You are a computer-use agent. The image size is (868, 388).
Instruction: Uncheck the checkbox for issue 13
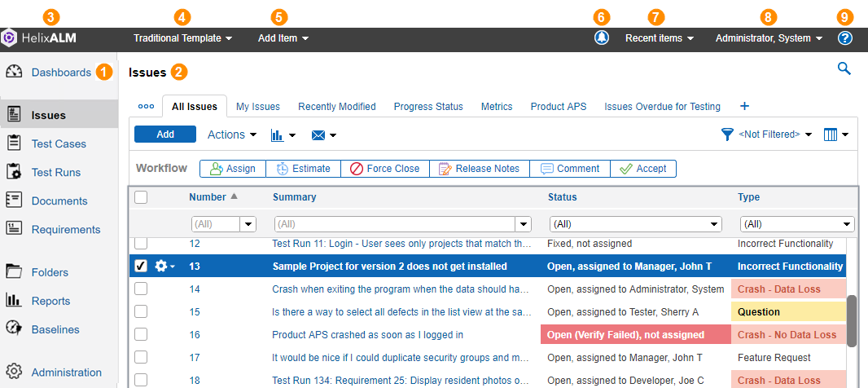141,267
